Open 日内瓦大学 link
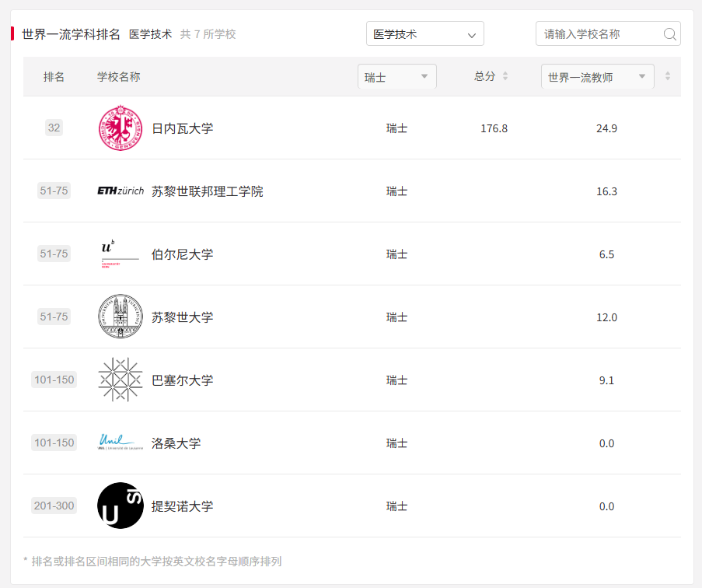 coord(182,128)
